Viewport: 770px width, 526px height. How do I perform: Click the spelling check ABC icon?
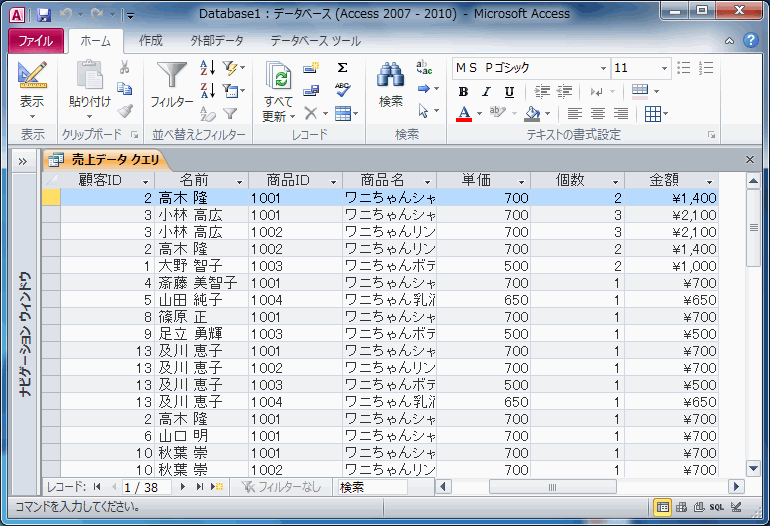pos(342,90)
